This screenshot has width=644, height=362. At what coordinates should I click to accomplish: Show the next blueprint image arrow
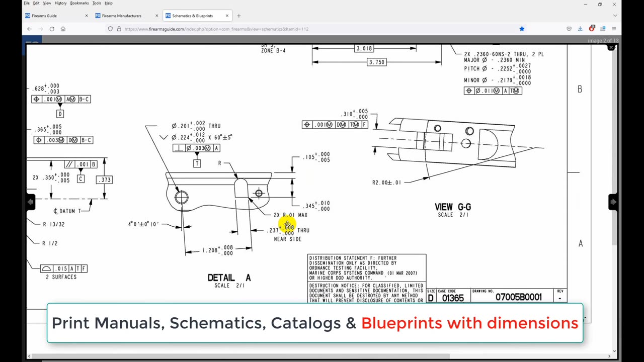[613, 201]
